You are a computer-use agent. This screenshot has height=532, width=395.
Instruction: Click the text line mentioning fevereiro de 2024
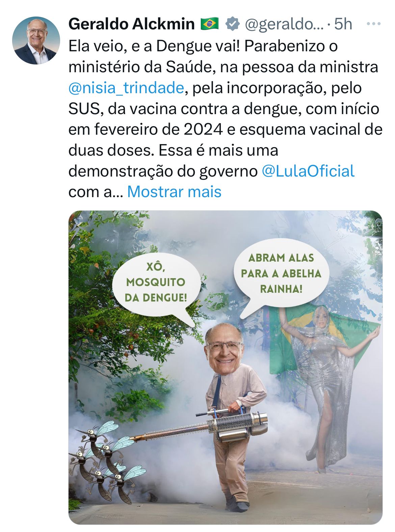pyautogui.click(x=226, y=129)
